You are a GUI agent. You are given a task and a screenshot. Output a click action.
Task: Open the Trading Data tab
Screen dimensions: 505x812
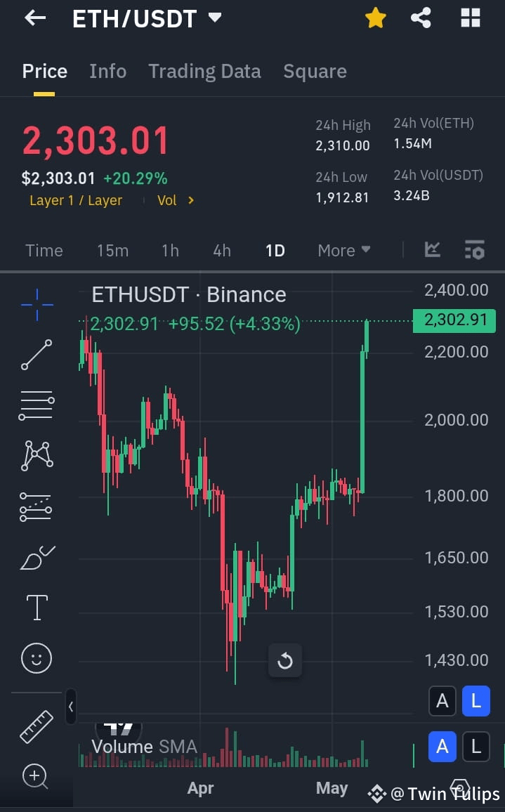pos(204,72)
